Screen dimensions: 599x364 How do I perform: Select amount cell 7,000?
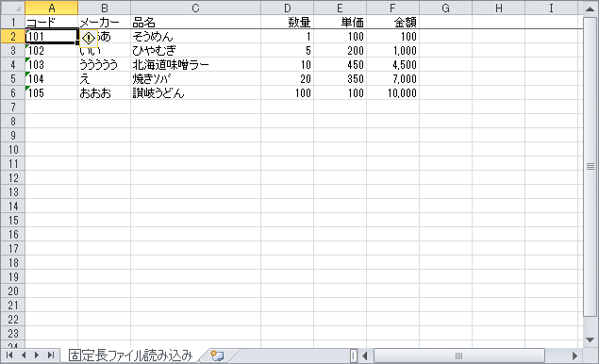(x=392, y=78)
